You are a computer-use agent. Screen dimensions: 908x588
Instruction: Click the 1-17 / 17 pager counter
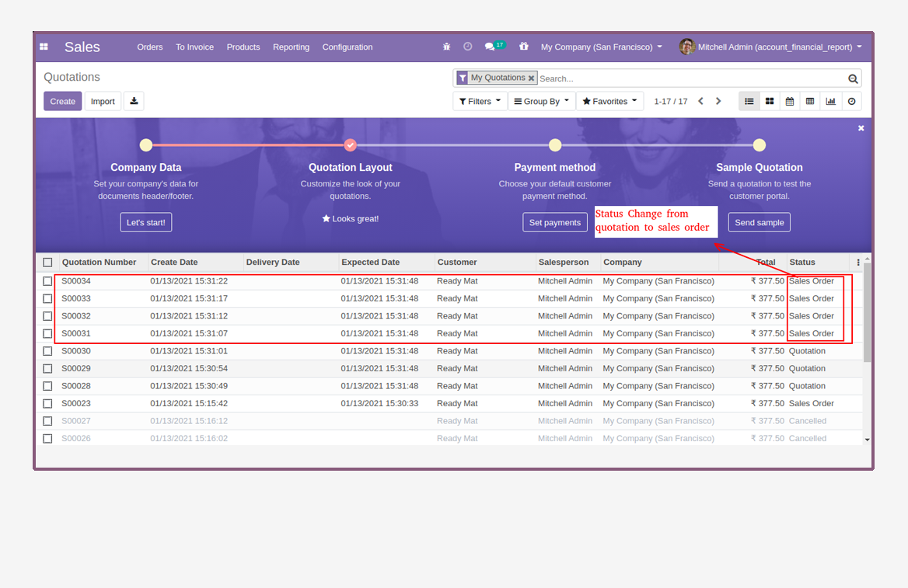click(x=671, y=101)
